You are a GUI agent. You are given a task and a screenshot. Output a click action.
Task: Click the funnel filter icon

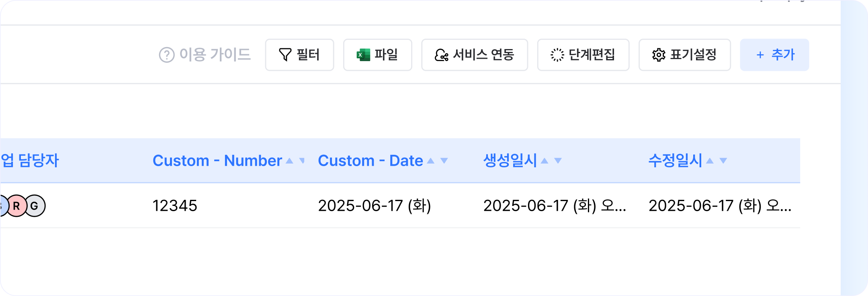[285, 55]
